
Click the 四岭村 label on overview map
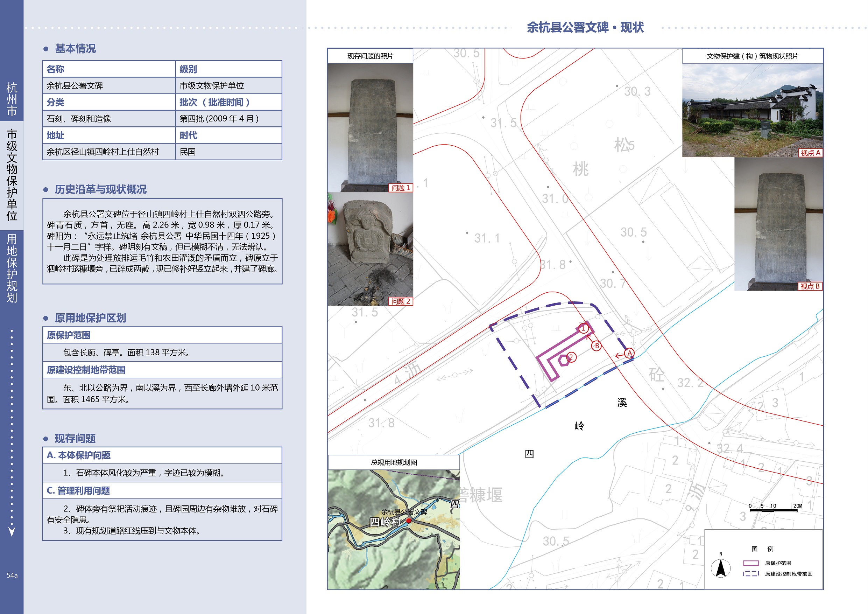385,522
